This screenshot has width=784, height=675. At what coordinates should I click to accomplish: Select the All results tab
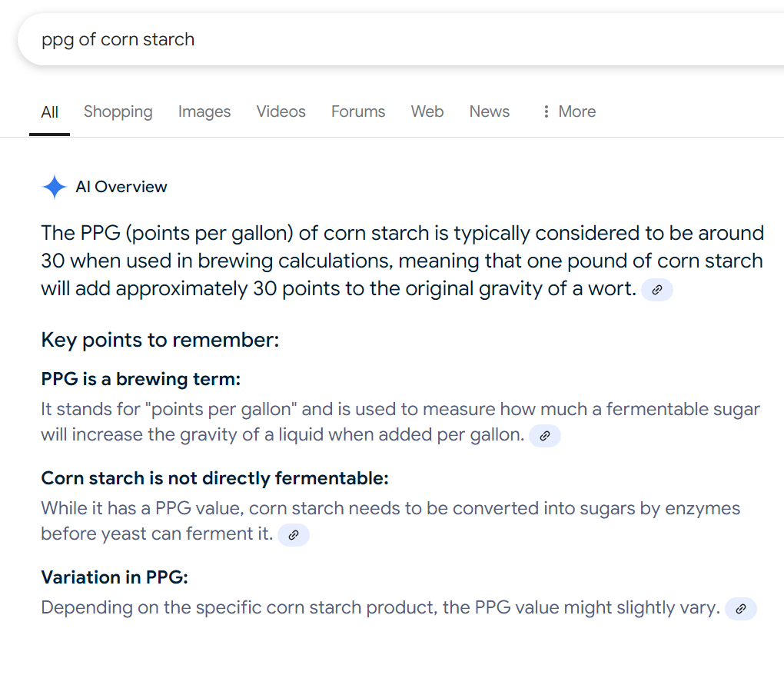49,112
